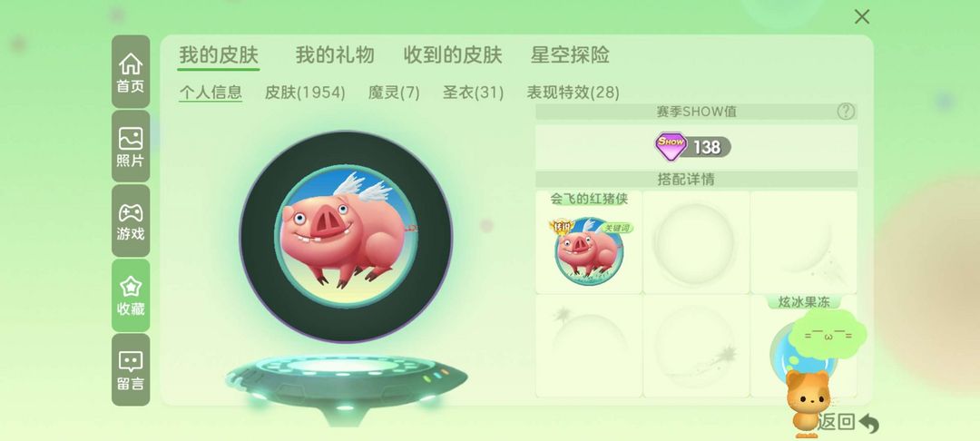Select 我的皮肤 tab
This screenshot has width=980, height=441.
coord(219,55)
